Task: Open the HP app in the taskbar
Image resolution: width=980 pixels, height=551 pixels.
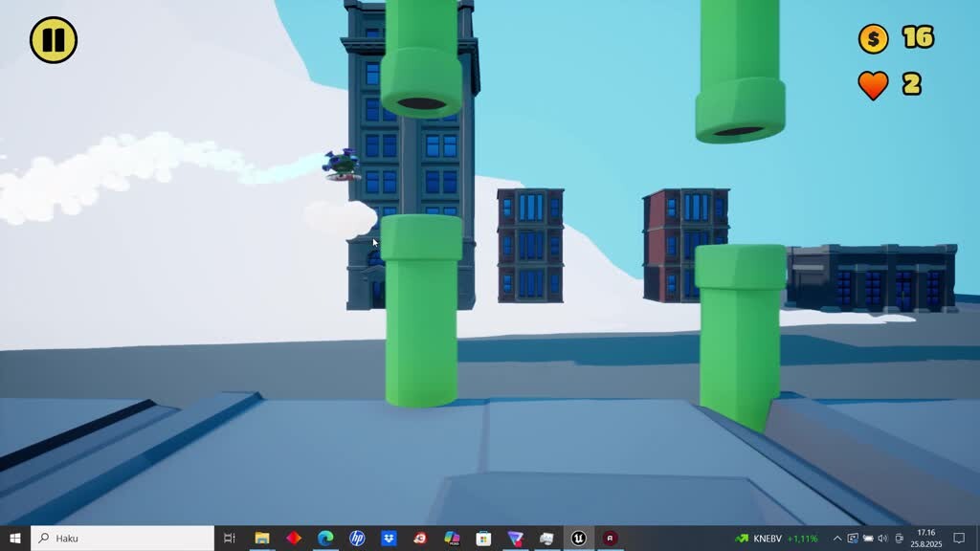Action: point(357,539)
